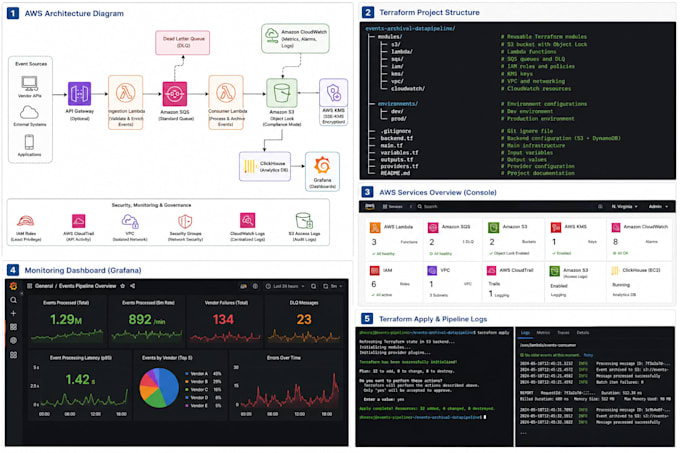This screenshot has height=453, width=680.
Task: Open the Amazon SQS service card icon in console
Action: click(433, 228)
